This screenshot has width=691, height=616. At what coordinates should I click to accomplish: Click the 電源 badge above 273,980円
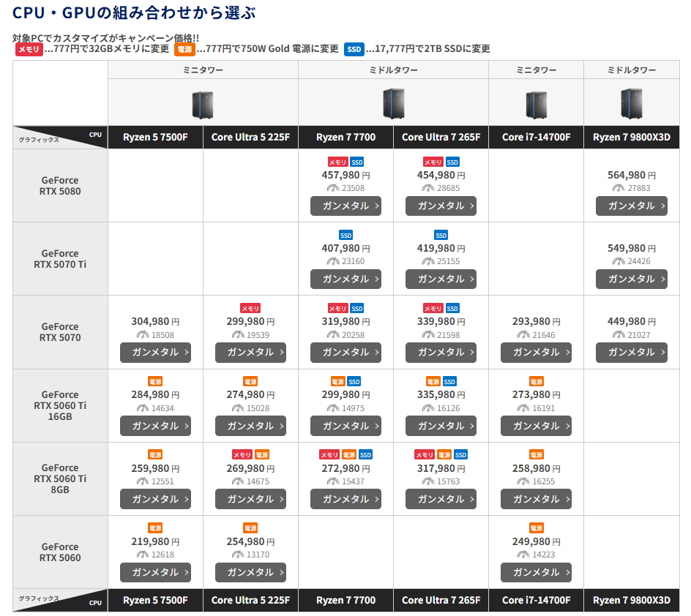pyautogui.click(x=537, y=381)
